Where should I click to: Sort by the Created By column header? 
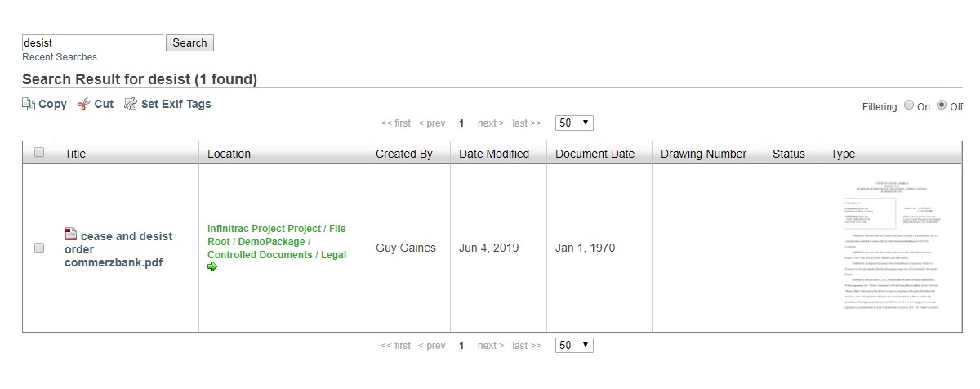click(404, 154)
